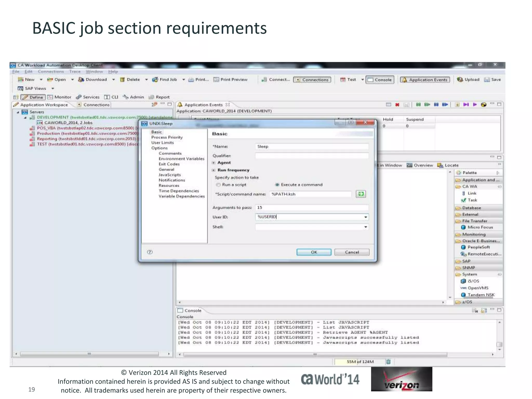Upload the application with Upload icon
This screenshot has width=532, height=399.
(460, 79)
